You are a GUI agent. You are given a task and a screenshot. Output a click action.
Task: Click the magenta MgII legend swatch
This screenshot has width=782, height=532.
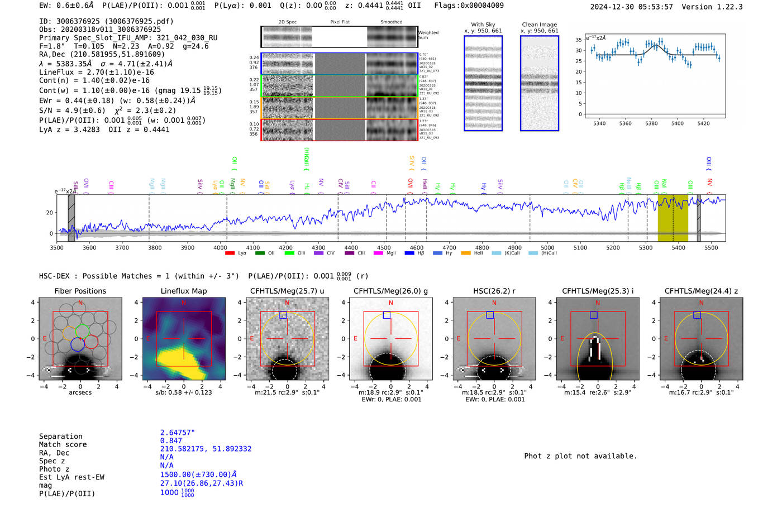[379, 253]
